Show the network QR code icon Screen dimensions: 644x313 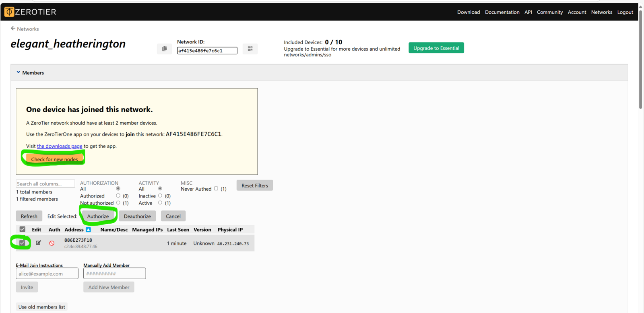[x=250, y=49]
